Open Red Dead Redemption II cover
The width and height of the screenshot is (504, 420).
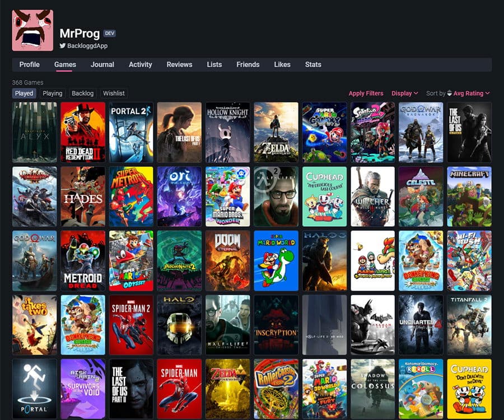(x=83, y=132)
